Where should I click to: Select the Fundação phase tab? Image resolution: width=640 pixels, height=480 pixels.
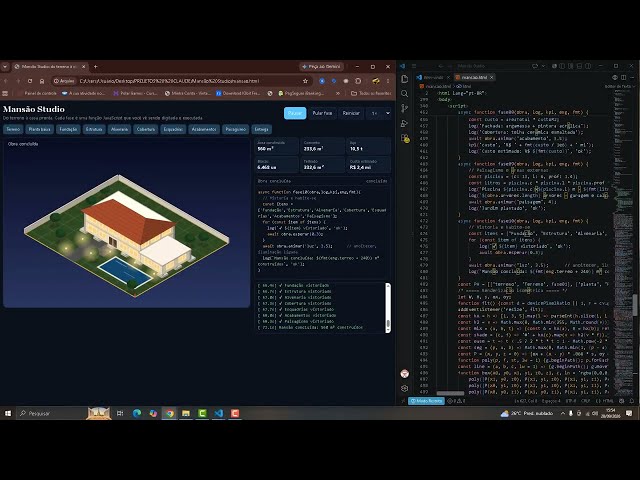coord(68,129)
